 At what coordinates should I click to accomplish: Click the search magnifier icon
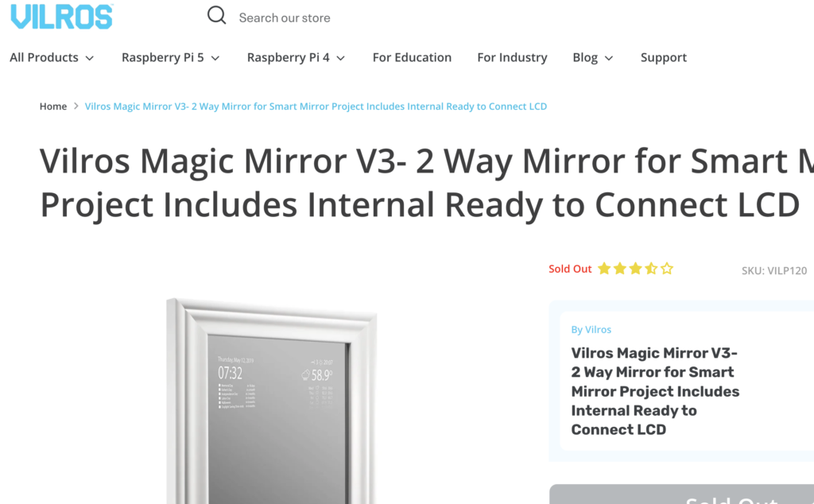(x=216, y=15)
